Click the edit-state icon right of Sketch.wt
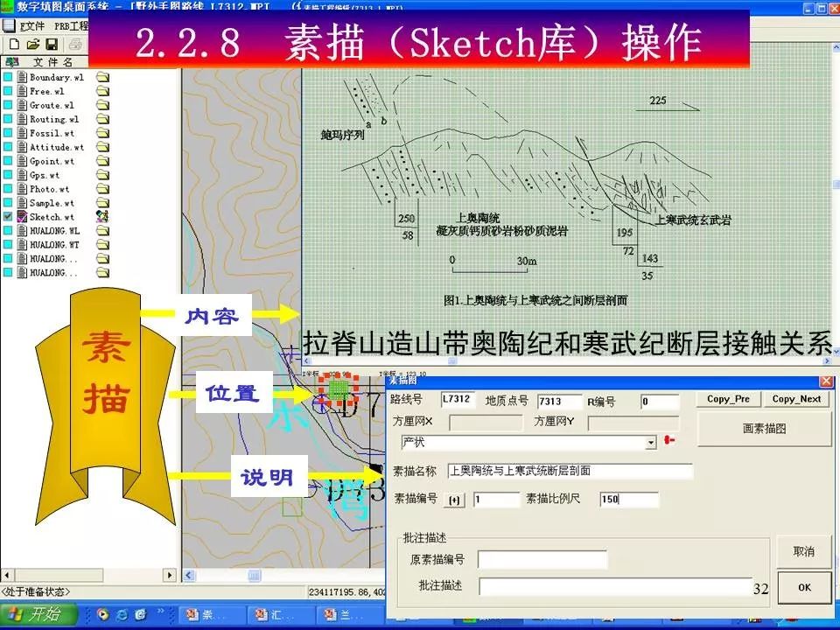 [102, 216]
